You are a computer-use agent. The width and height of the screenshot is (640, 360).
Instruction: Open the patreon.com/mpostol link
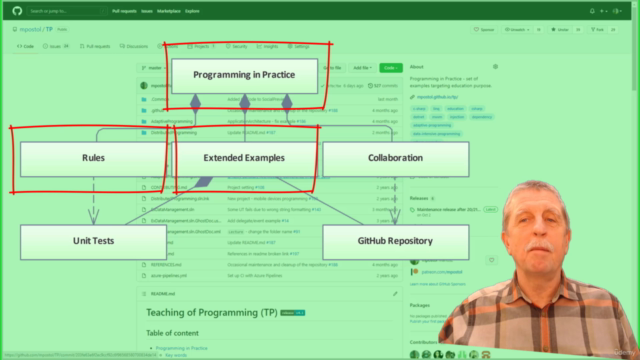442,271
